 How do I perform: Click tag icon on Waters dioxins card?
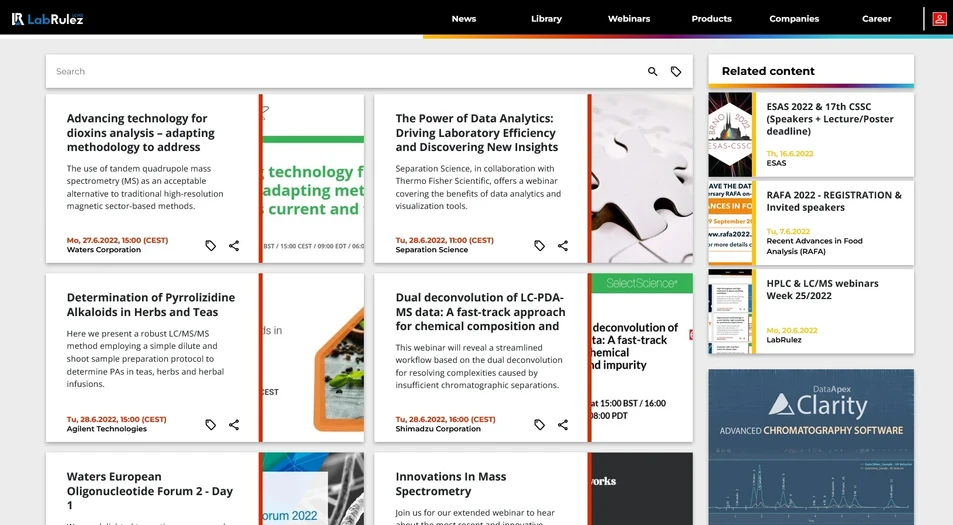(210, 245)
